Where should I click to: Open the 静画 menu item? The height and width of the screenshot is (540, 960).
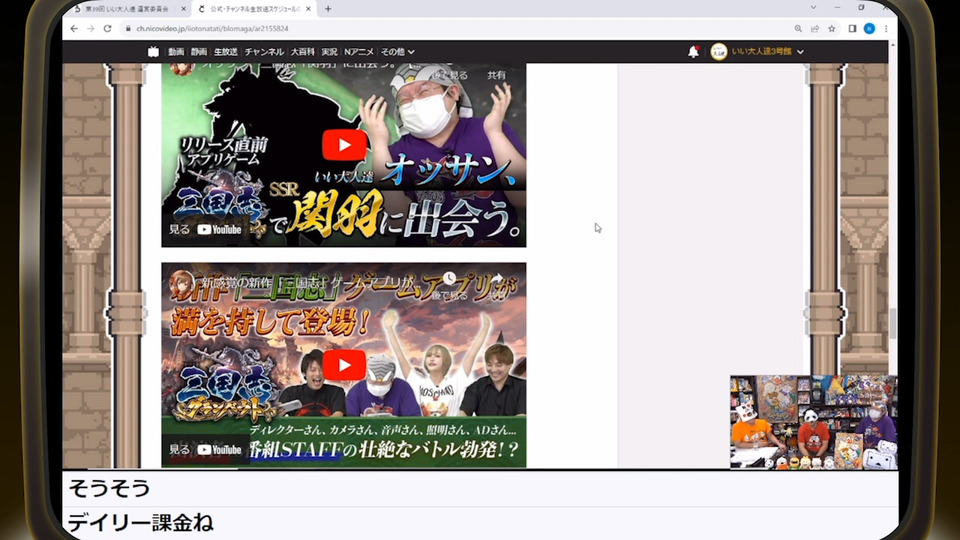tap(199, 52)
